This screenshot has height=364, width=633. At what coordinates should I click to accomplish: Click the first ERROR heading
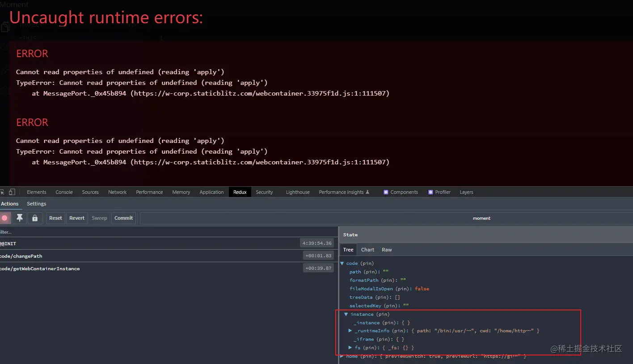coord(32,54)
